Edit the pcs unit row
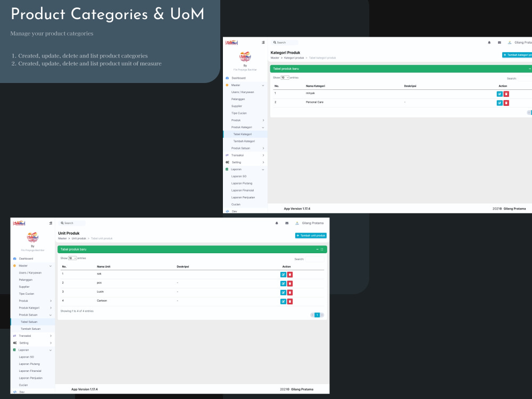This screenshot has width=532, height=399. pos(284,284)
